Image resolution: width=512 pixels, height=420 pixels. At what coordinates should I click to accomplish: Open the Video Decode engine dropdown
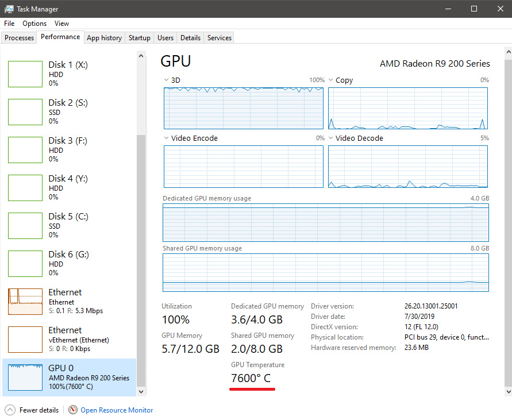tap(331, 138)
